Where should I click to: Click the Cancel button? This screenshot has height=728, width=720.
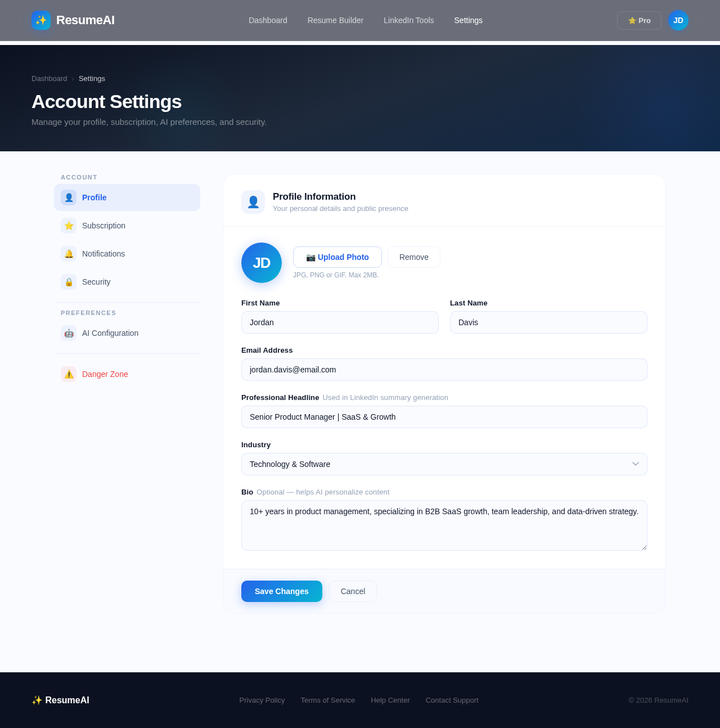353,591
